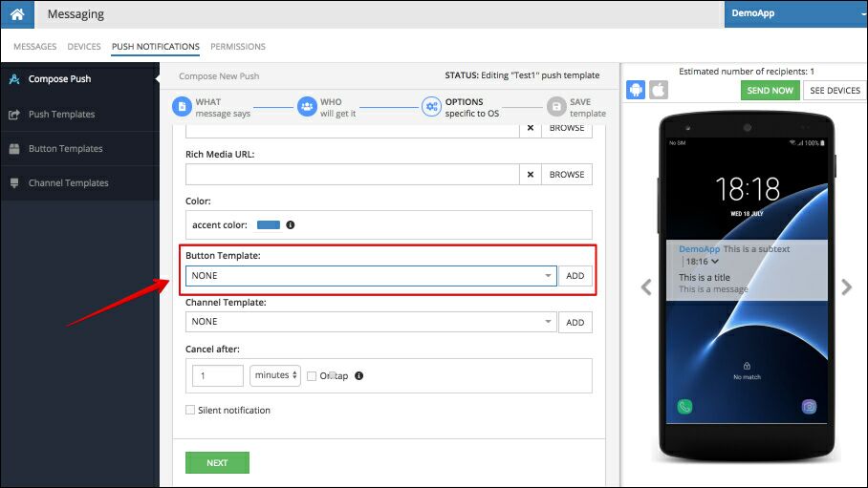The image size is (868, 488).
Task: Tap the phone icon on preview screen
Action: 684,407
